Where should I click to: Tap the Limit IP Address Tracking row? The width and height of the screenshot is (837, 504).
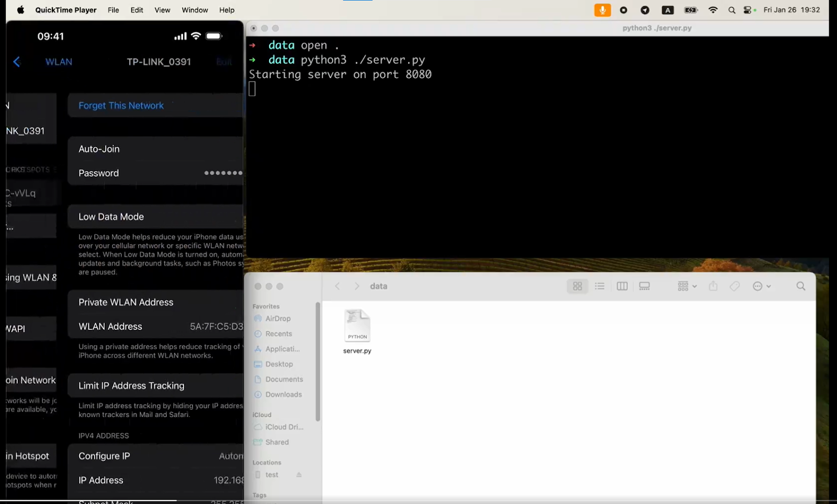point(155,385)
